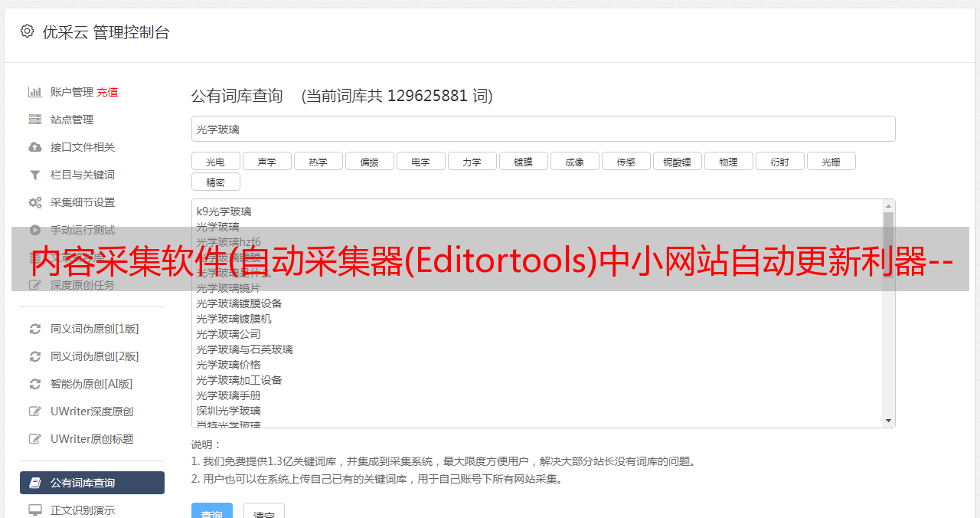Click the book icon beside 公有词库查询
Viewport: 980px width, 518px height.
[34, 483]
